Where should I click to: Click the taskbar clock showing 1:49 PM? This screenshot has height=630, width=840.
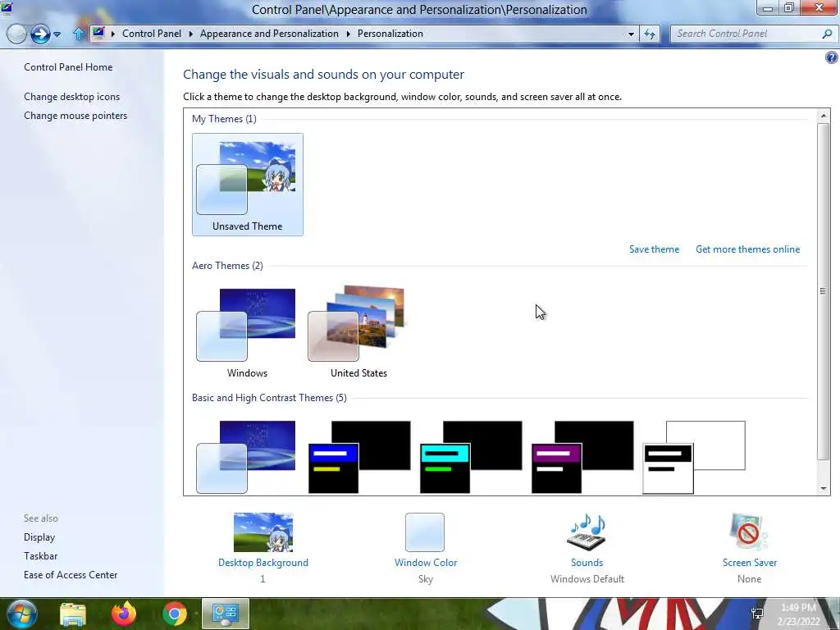click(798, 614)
